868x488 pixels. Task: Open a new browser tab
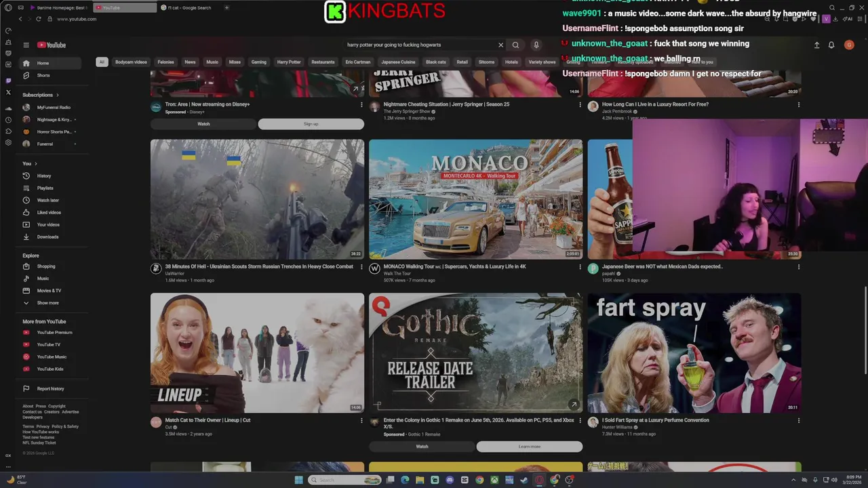(226, 7)
